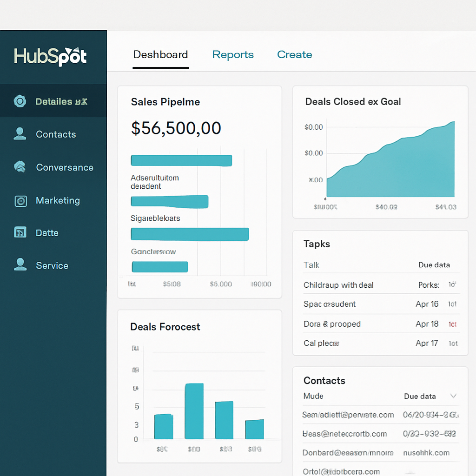The height and width of the screenshot is (476, 476).
Task: Switch to the Create tab
Action: 294,55
